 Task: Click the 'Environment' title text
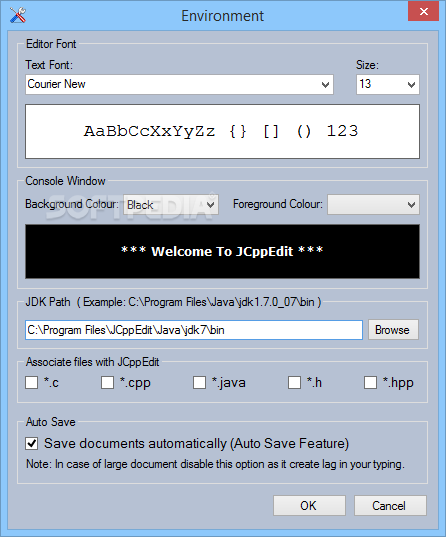223,16
